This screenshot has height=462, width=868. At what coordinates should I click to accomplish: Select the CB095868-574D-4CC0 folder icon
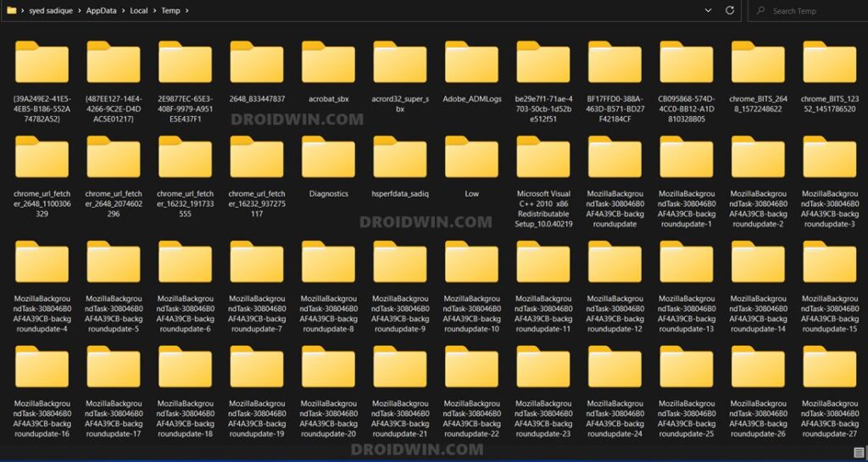[687, 62]
